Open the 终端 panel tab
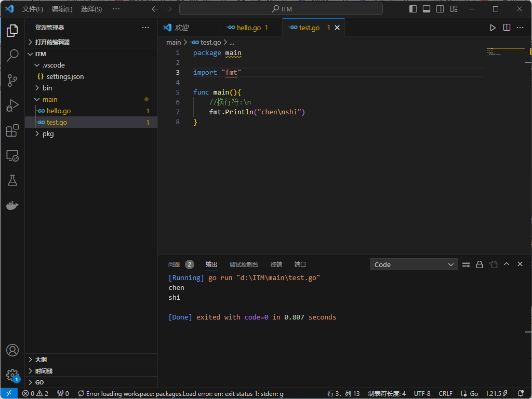532x399 pixels. [276, 264]
